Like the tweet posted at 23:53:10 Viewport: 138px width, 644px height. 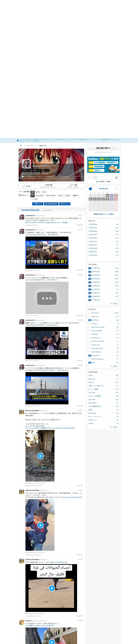click(82, 361)
